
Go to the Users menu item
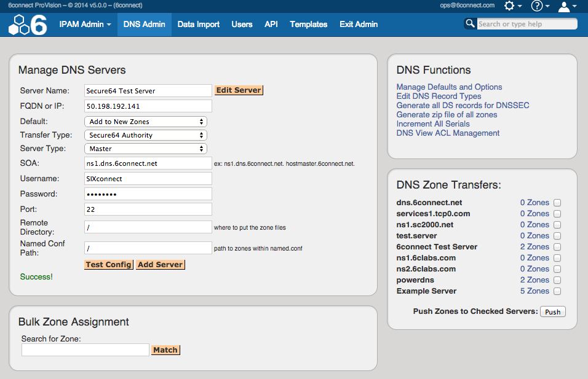point(242,25)
